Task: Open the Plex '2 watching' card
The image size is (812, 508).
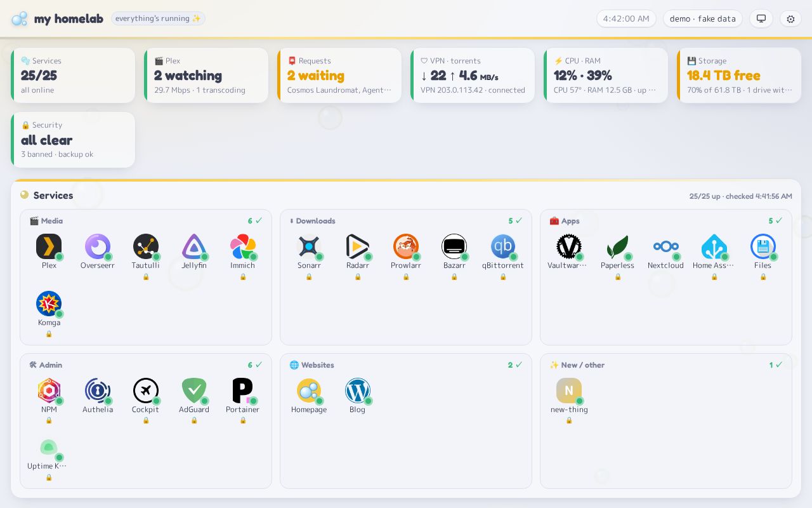Action: point(206,76)
